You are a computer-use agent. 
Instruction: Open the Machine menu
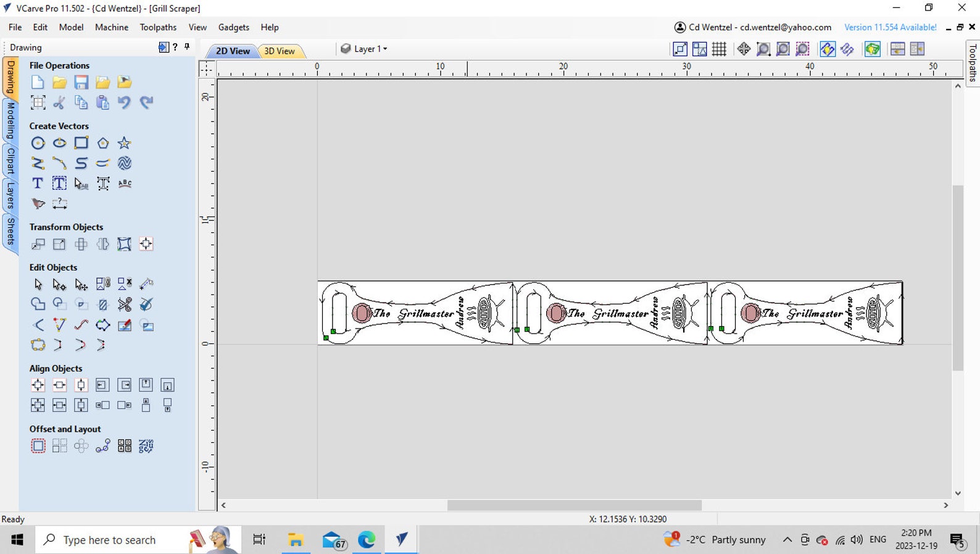coord(112,27)
